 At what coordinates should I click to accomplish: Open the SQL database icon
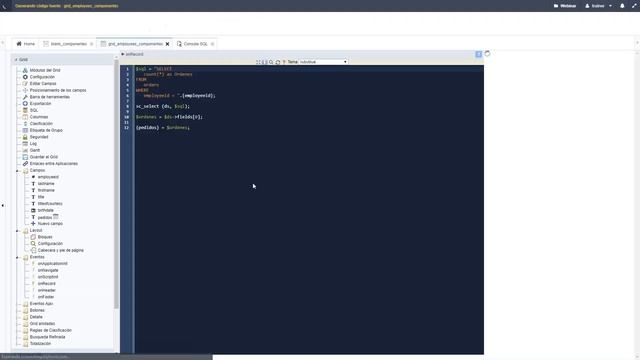25,110
